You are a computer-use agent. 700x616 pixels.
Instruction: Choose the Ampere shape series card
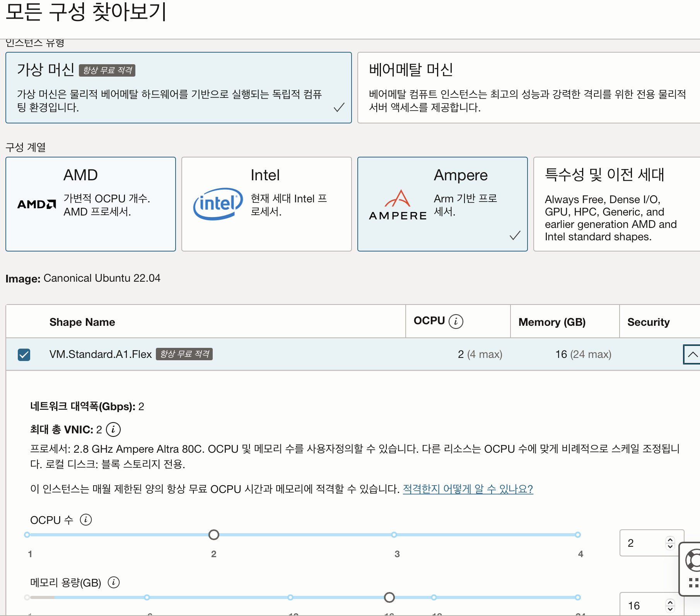click(442, 204)
